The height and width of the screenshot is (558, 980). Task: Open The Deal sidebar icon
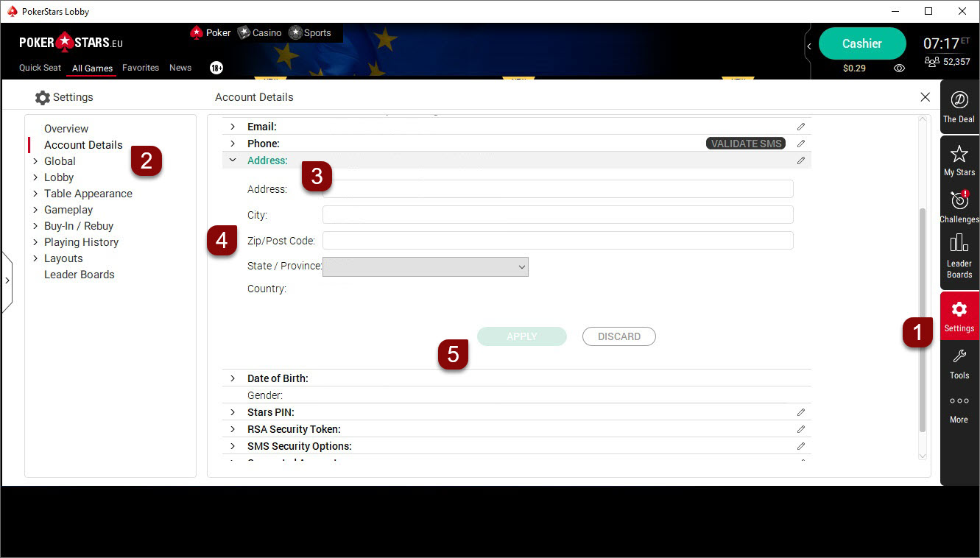click(x=959, y=107)
